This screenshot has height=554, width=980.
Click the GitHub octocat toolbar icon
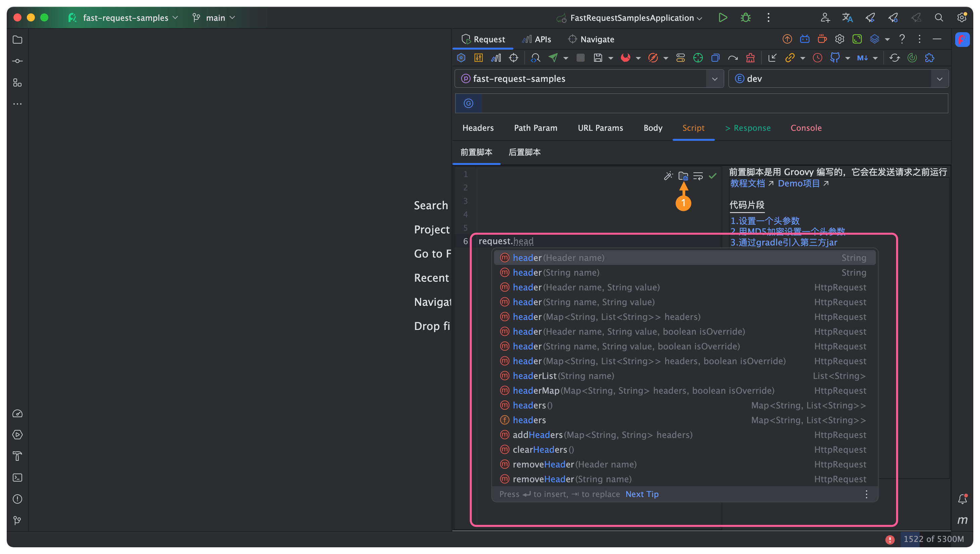click(x=835, y=58)
